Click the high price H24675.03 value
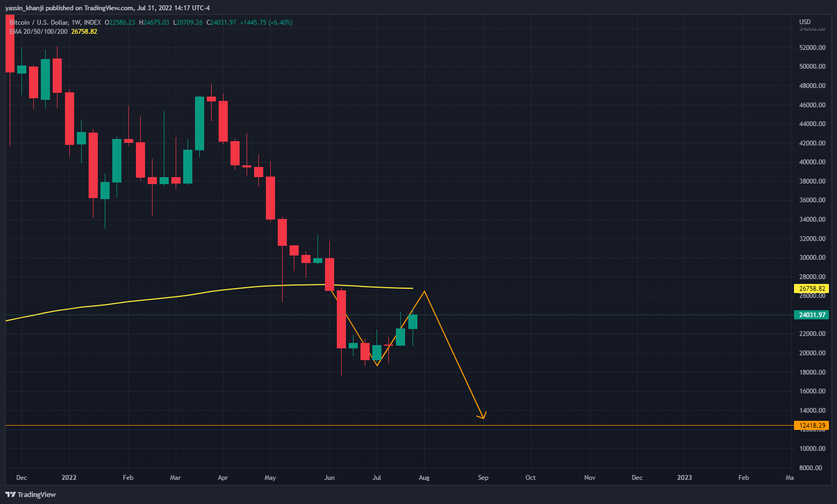Image resolution: width=837 pixels, height=504 pixels. click(x=154, y=23)
